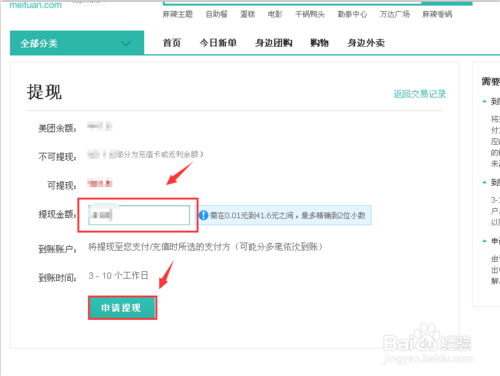
Task: Click the search box at page top
Action: (292, 3)
